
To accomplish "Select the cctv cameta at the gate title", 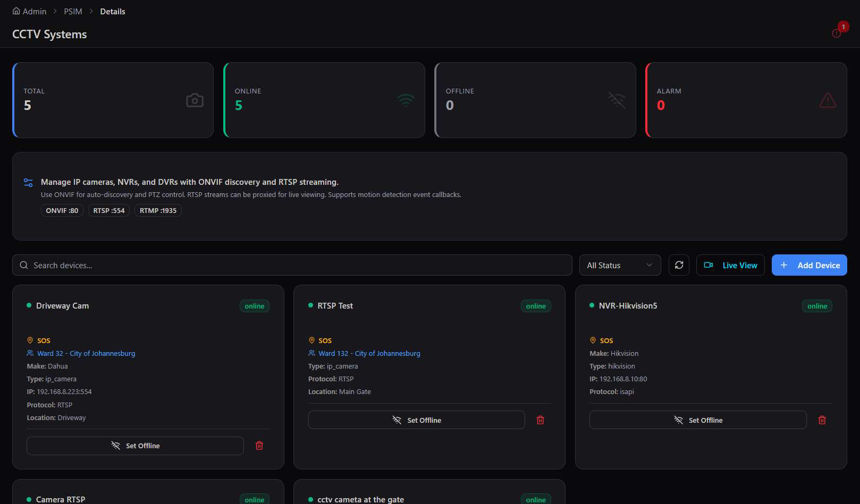I will tap(361, 499).
